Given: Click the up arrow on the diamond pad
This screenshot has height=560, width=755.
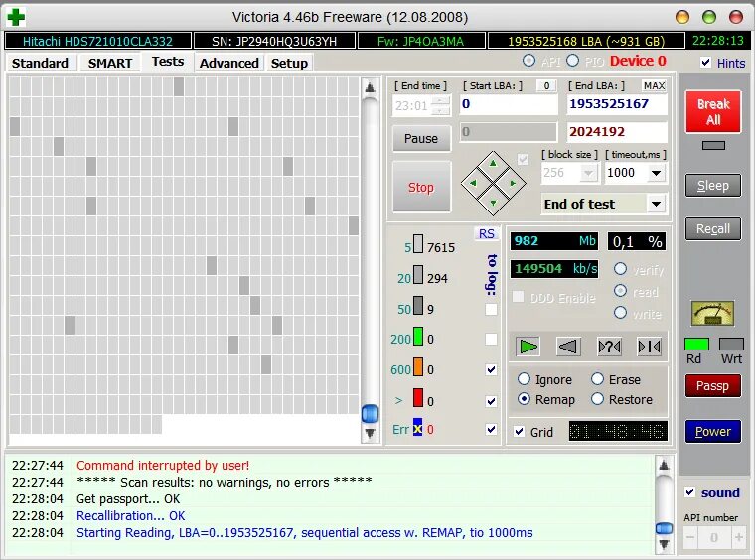Looking at the screenshot, I should [493, 163].
